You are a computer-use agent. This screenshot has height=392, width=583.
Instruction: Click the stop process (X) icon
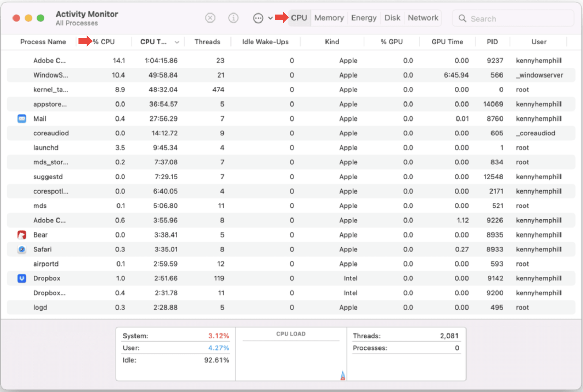coord(210,18)
